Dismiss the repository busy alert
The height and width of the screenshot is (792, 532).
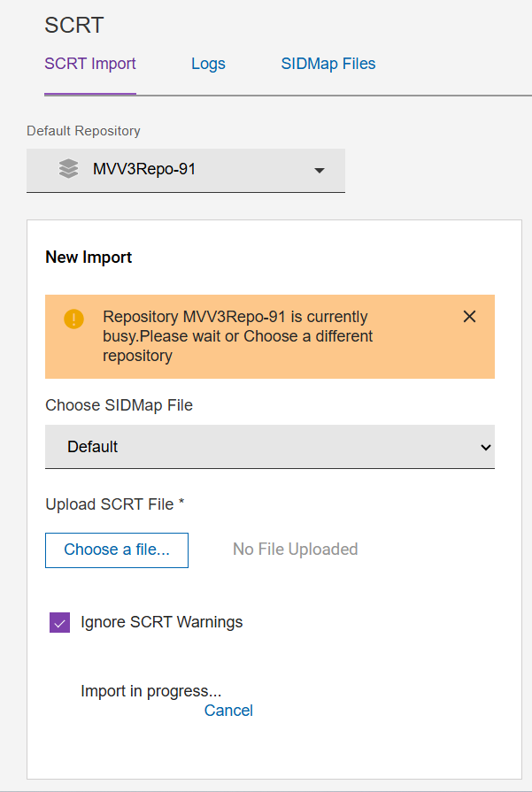[x=469, y=317]
